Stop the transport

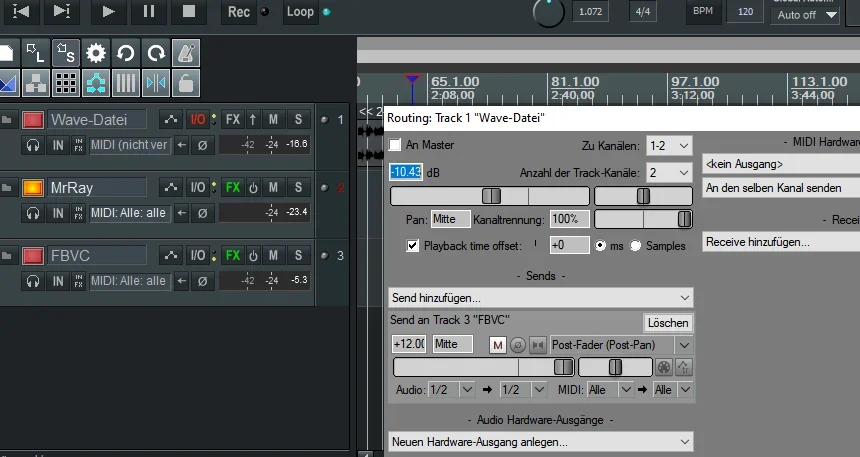(x=189, y=12)
